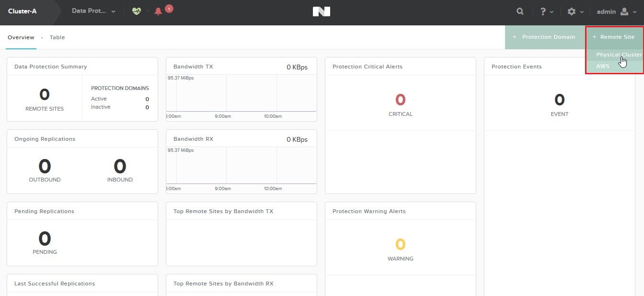The image size is (644, 296).
Task: Choose Physical Cluster from Remote Site menu
Action: click(x=618, y=55)
